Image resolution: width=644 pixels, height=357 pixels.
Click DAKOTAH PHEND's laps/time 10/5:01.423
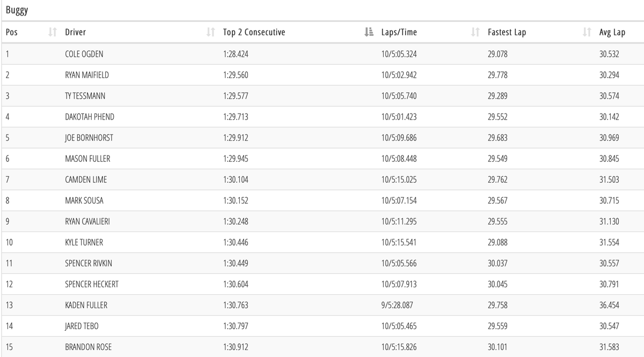coord(398,117)
